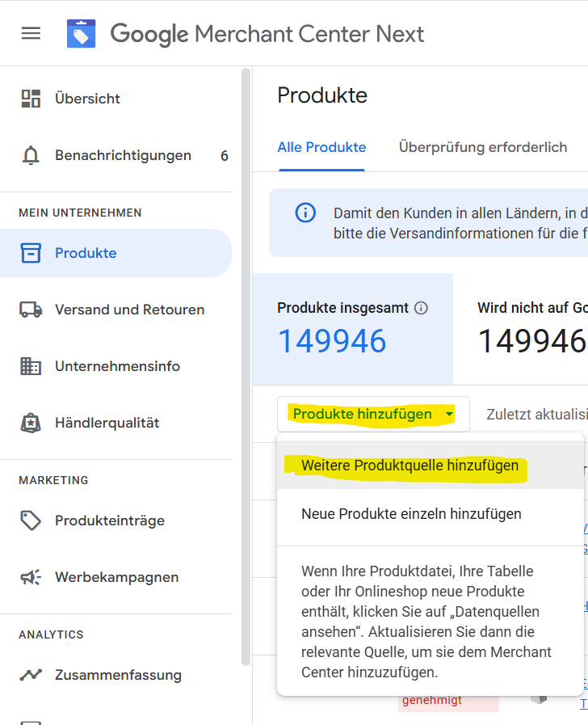Switch to the Alle Produkte tab

click(321, 147)
